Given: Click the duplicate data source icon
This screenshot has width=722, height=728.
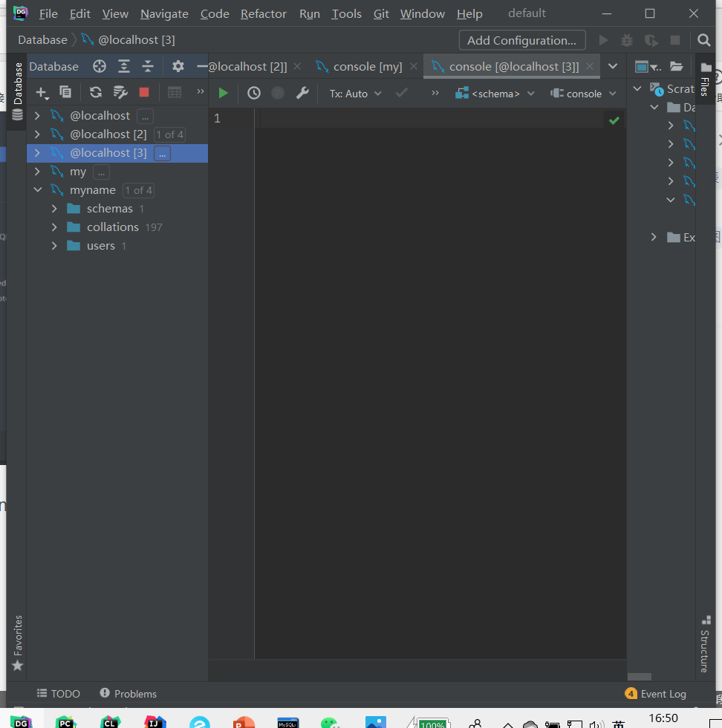Looking at the screenshot, I should [x=65, y=92].
